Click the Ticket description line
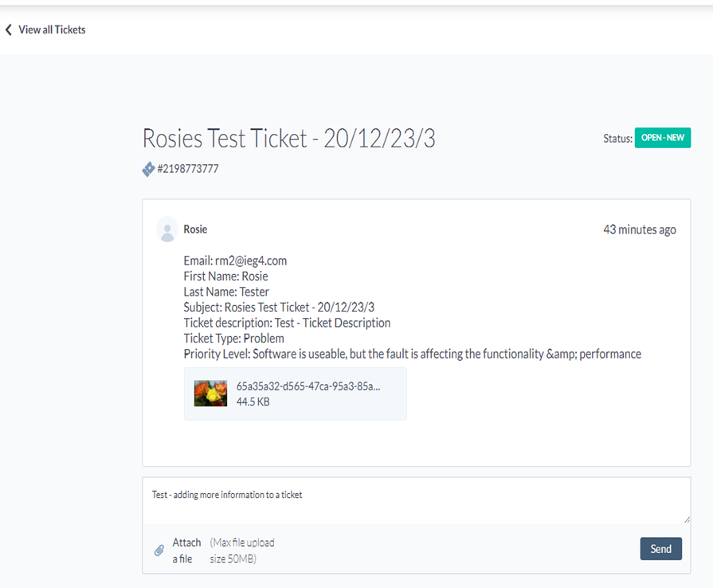This screenshot has height=588, width=713. pos(287,323)
